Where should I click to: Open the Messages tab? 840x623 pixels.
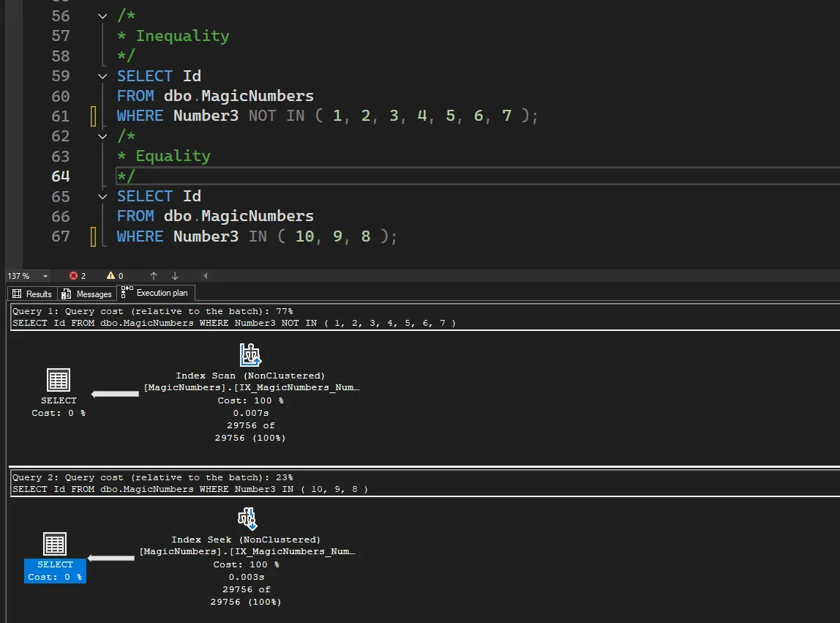pyautogui.click(x=87, y=294)
